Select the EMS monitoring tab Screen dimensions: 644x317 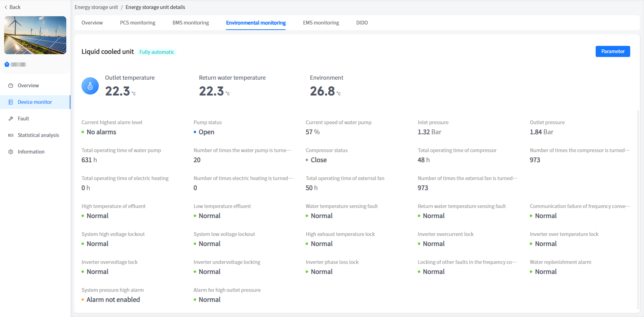321,23
